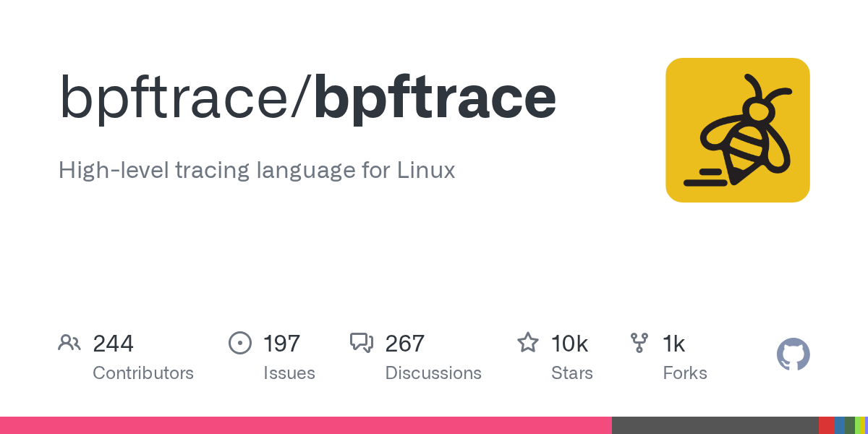Click the bold bpftrace repository name
The width and height of the screenshot is (868, 434).
point(433,98)
